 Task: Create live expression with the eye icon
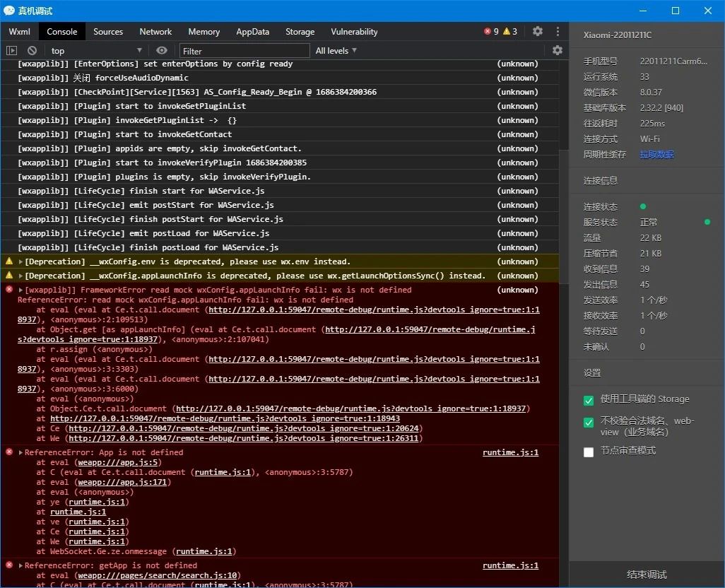161,50
